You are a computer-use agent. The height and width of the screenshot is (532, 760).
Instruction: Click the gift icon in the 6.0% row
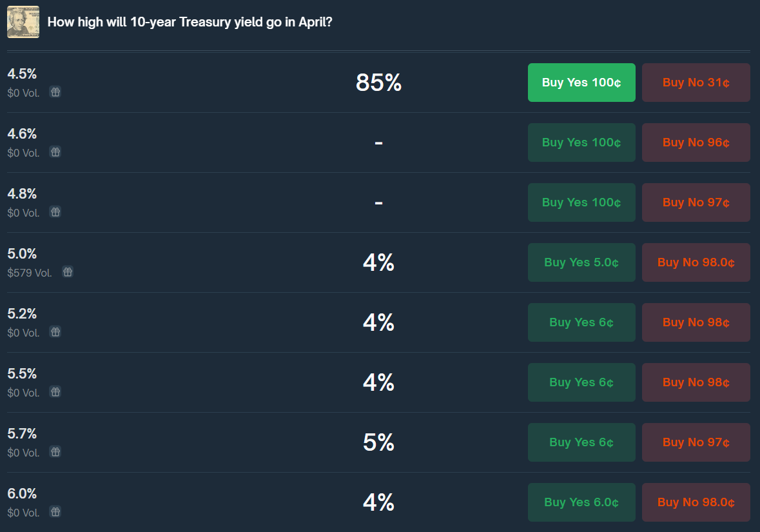[55, 512]
